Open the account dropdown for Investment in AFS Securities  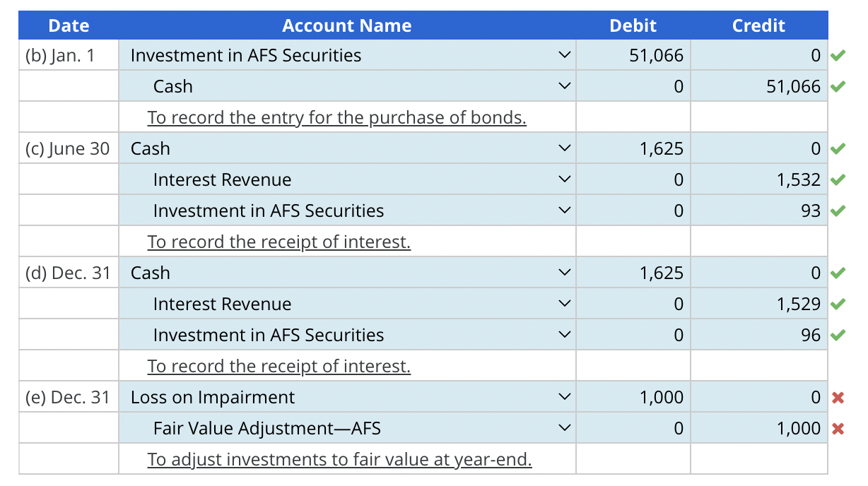563,55
